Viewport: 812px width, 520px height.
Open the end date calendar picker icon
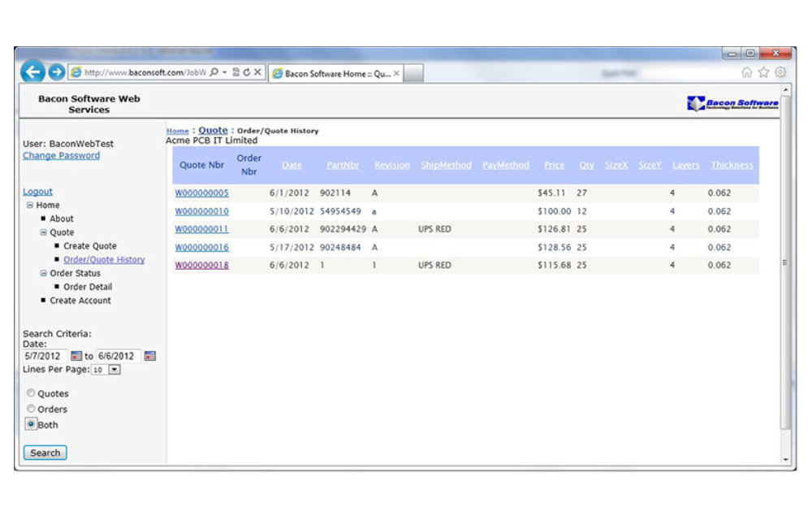click(x=150, y=356)
